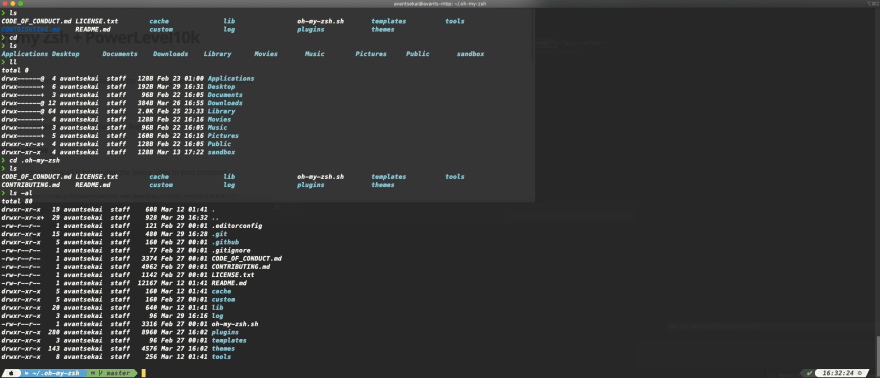This screenshot has height=378, width=880.
Task: Click Applications in the ll long listing
Action: pos(231,79)
